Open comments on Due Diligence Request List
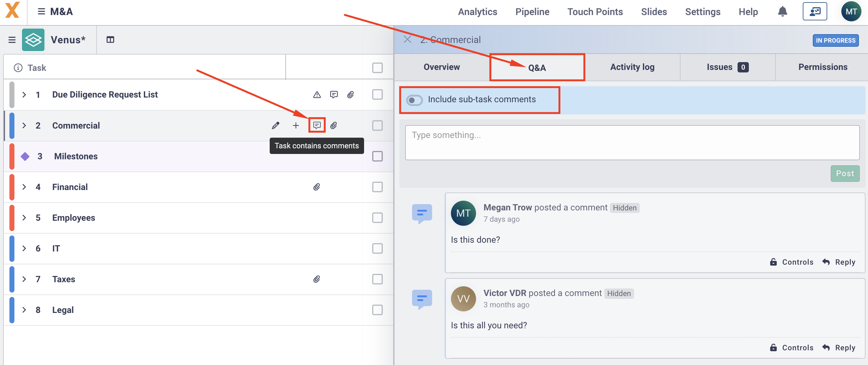 click(x=334, y=95)
